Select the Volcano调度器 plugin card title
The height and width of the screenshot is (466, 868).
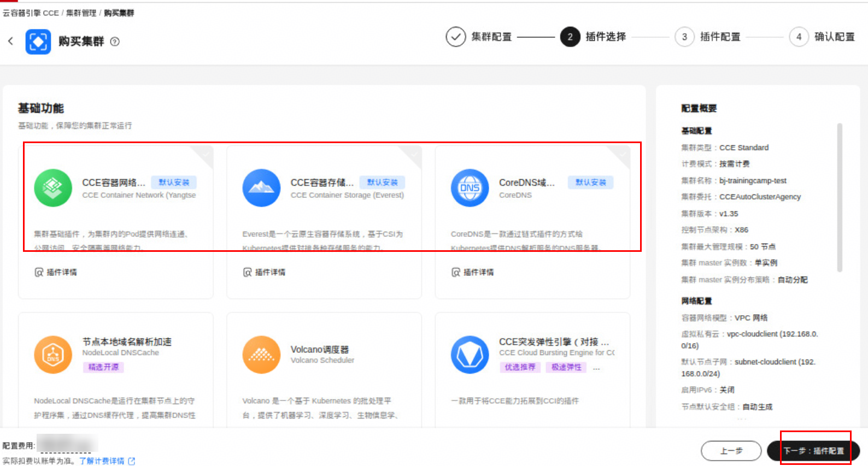coord(319,349)
